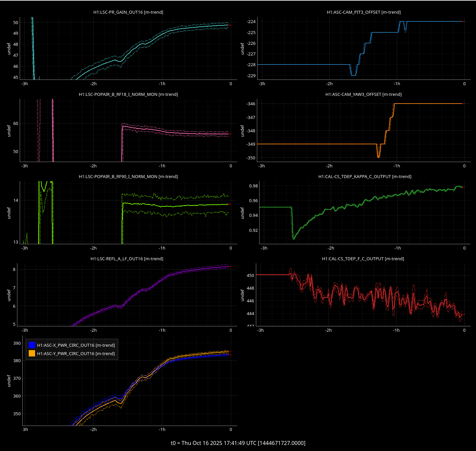Click the -1h tick on the CAM_PIT3_OFFSET plot
The height and width of the screenshot is (451, 476).
pos(396,84)
